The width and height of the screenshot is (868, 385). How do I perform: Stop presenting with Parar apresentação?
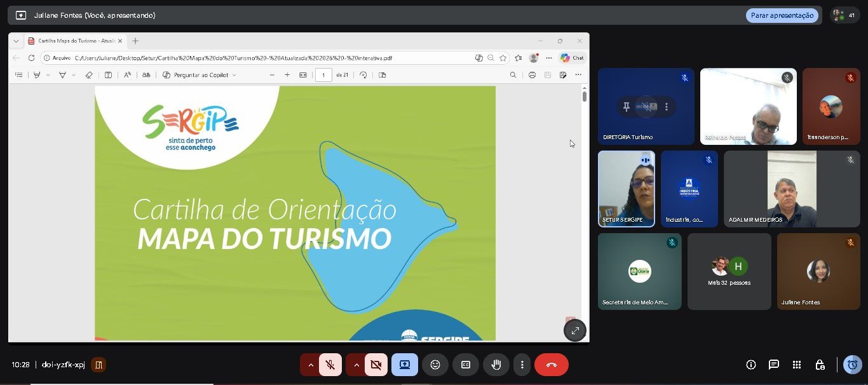tap(782, 15)
